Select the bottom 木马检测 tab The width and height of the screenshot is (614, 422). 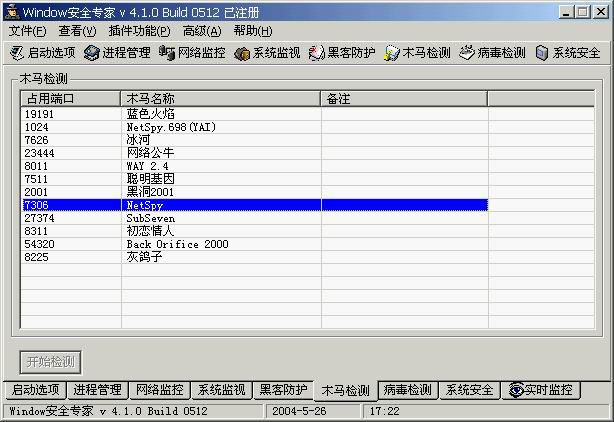pyautogui.click(x=345, y=390)
